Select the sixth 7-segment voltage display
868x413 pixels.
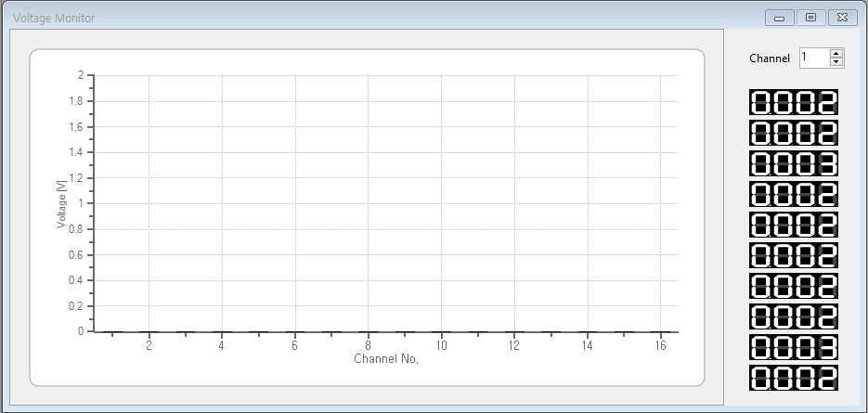click(x=794, y=255)
